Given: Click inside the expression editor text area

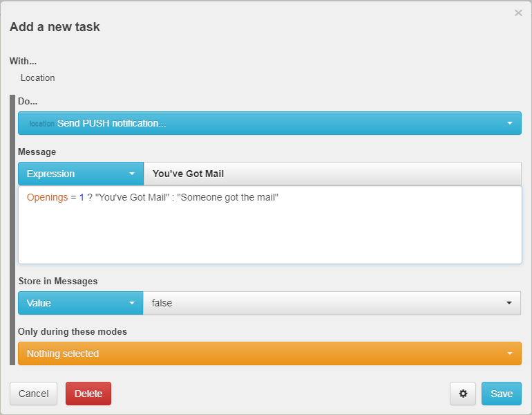Looking at the screenshot, I should point(269,225).
